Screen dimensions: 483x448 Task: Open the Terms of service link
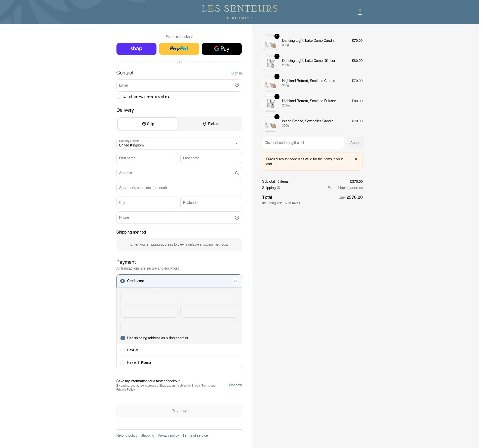[195, 435]
